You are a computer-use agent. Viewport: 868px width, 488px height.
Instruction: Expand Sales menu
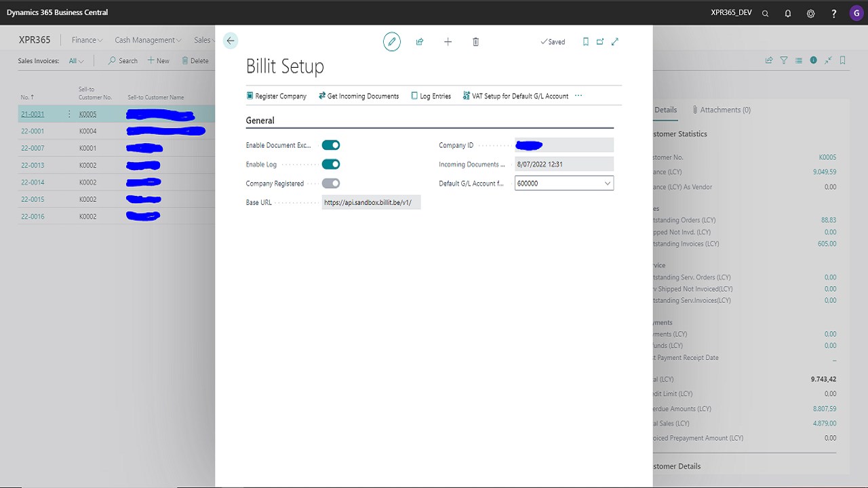point(203,40)
